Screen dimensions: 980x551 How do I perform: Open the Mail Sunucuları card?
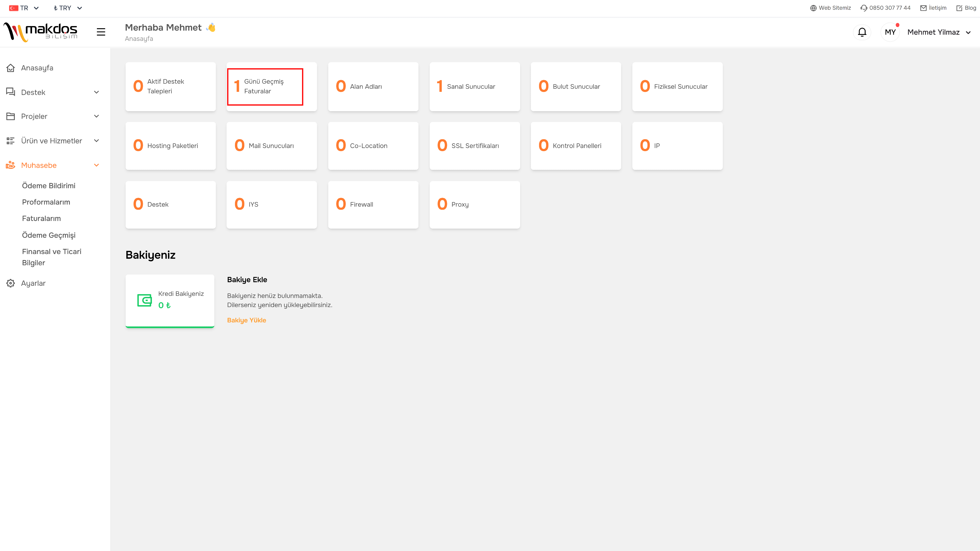(272, 146)
